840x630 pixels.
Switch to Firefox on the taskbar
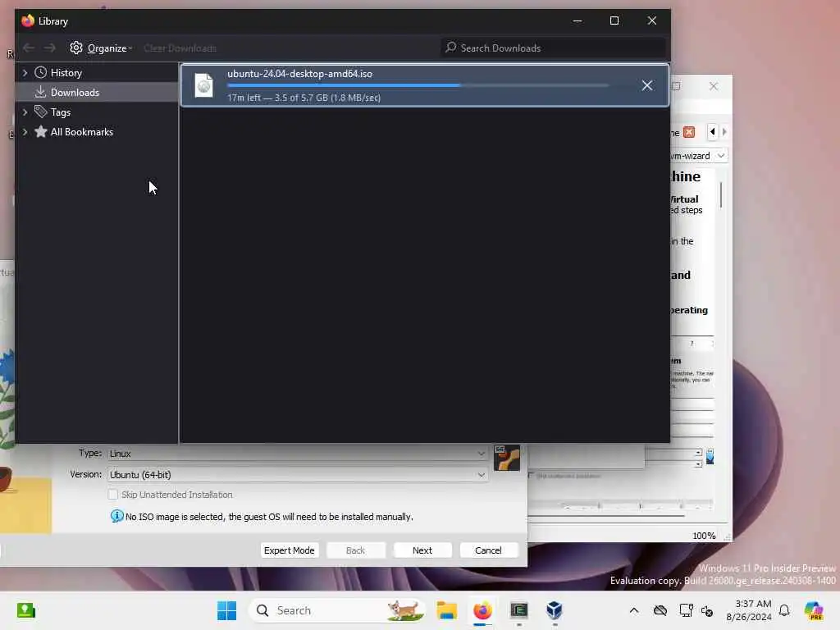(482, 610)
